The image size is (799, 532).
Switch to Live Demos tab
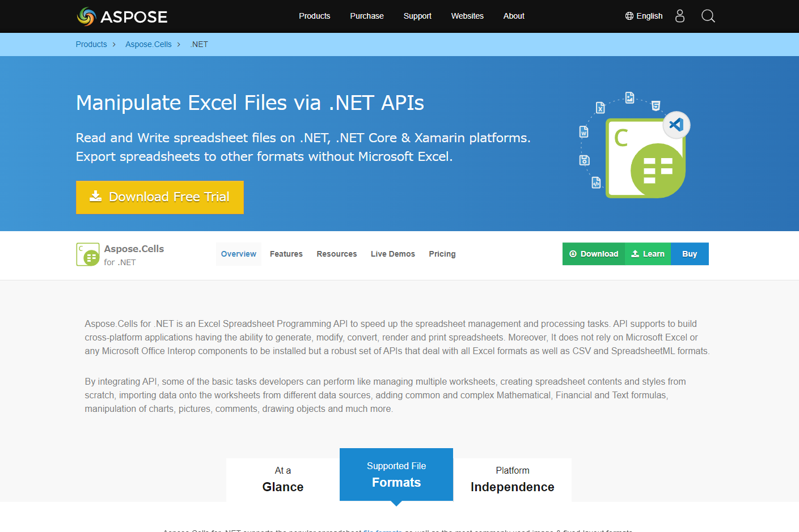point(393,254)
